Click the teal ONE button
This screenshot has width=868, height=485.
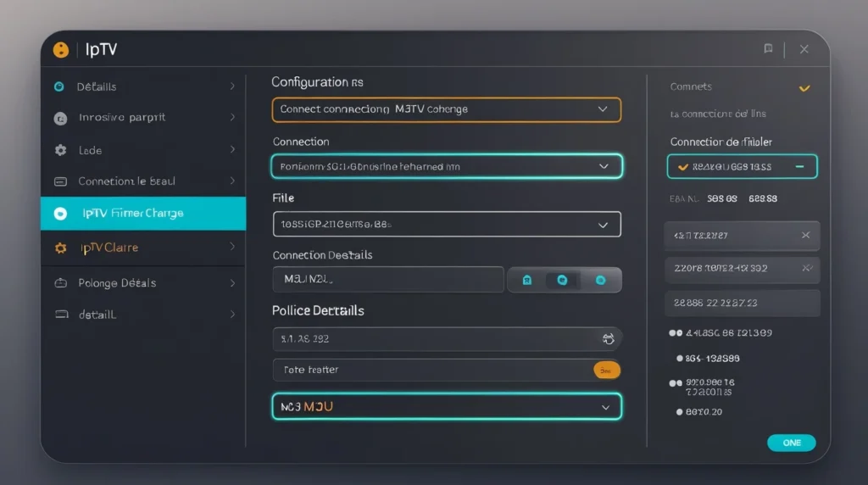[792, 443]
